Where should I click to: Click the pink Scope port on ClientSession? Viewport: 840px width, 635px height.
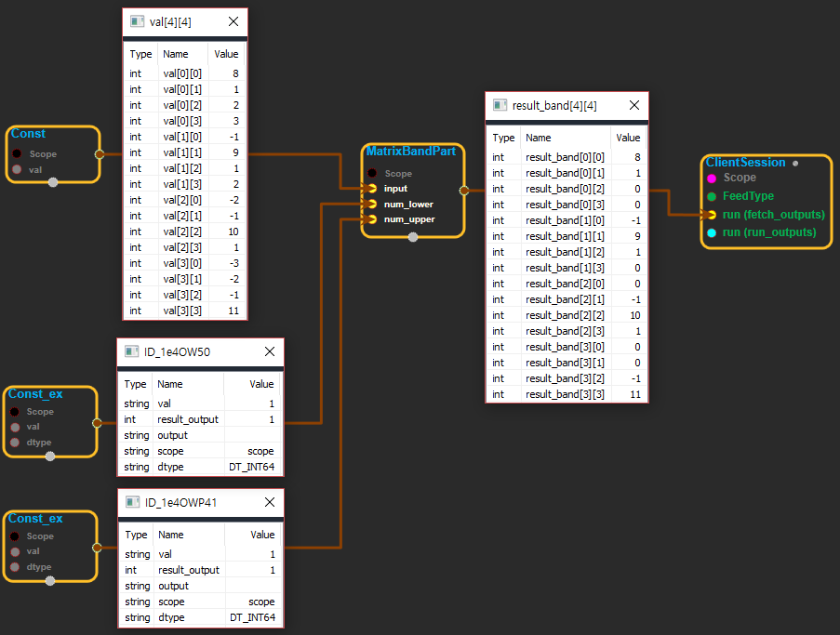point(712,178)
